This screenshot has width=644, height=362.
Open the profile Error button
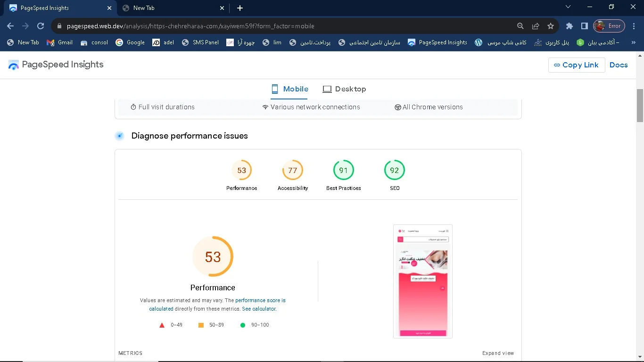609,26
